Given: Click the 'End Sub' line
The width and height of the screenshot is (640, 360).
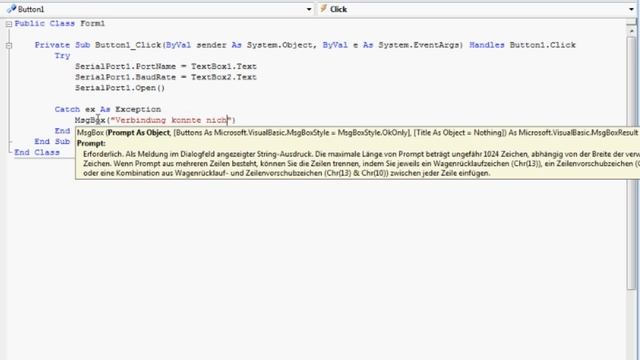Looking at the screenshot, I should [x=52, y=141].
